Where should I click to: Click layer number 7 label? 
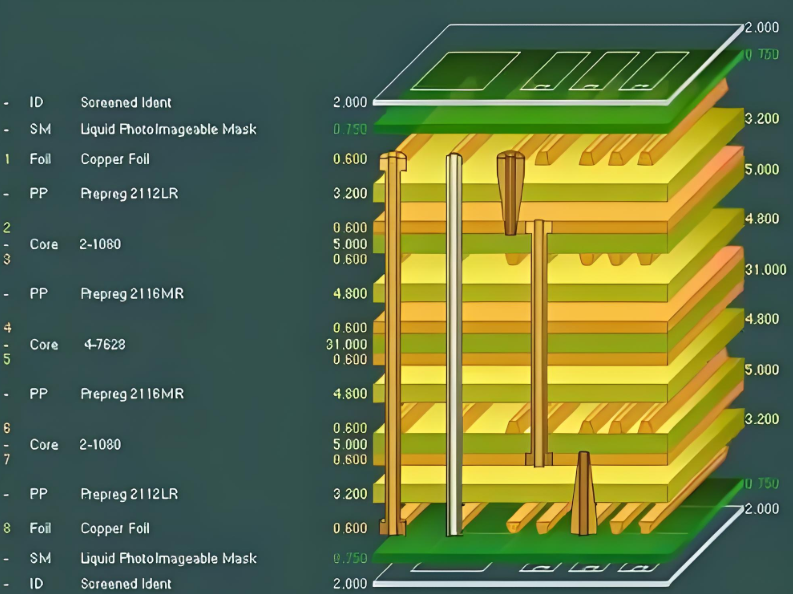coord(7,459)
